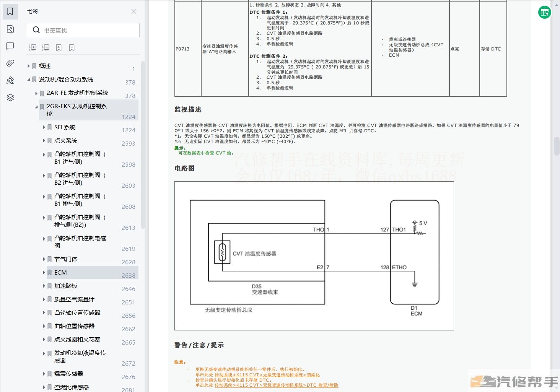This screenshot has width=560, height=392.
Task: Open the DTC 检查/清除 link
Action: (x=276, y=385)
